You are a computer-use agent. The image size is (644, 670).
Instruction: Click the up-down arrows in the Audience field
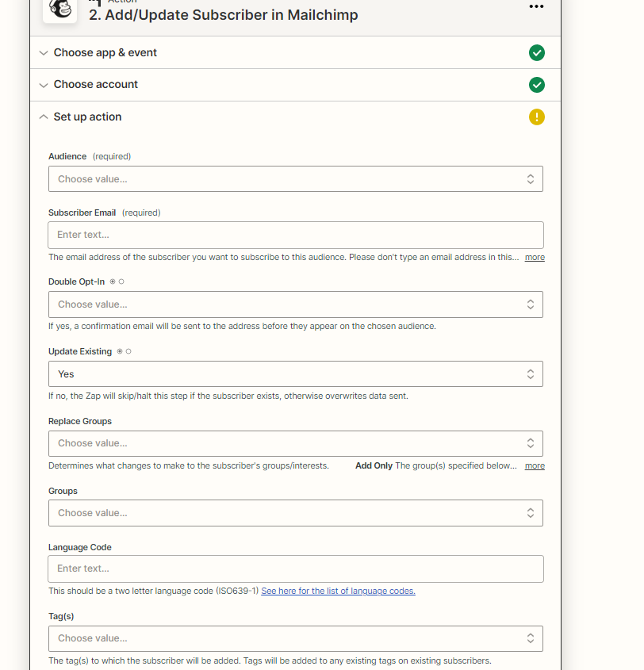click(531, 179)
